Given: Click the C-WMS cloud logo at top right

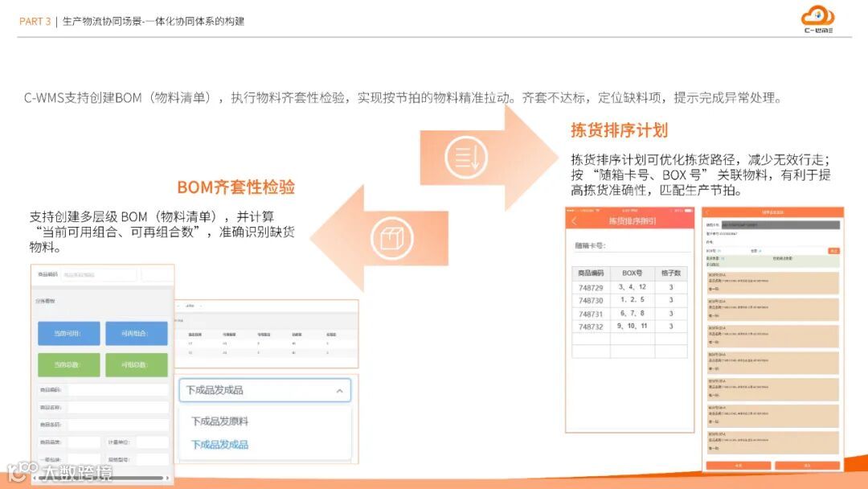Looking at the screenshot, I should click(818, 18).
